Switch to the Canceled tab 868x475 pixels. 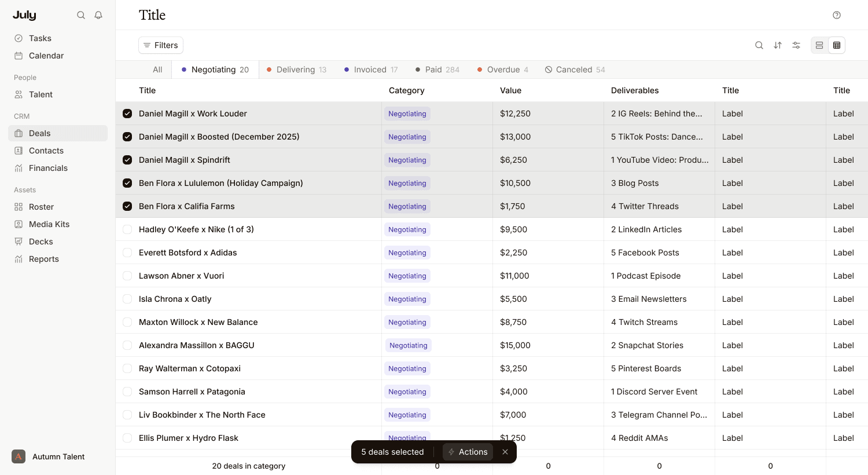pyautogui.click(x=575, y=70)
